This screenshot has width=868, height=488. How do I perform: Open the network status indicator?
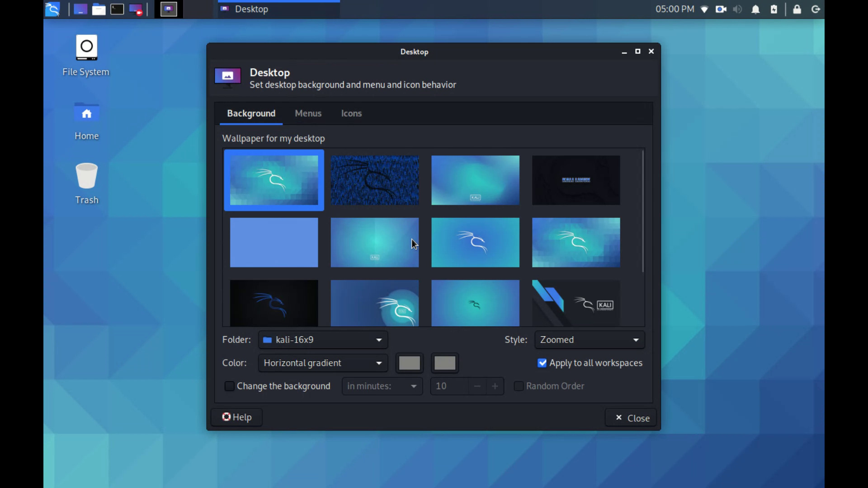(705, 9)
